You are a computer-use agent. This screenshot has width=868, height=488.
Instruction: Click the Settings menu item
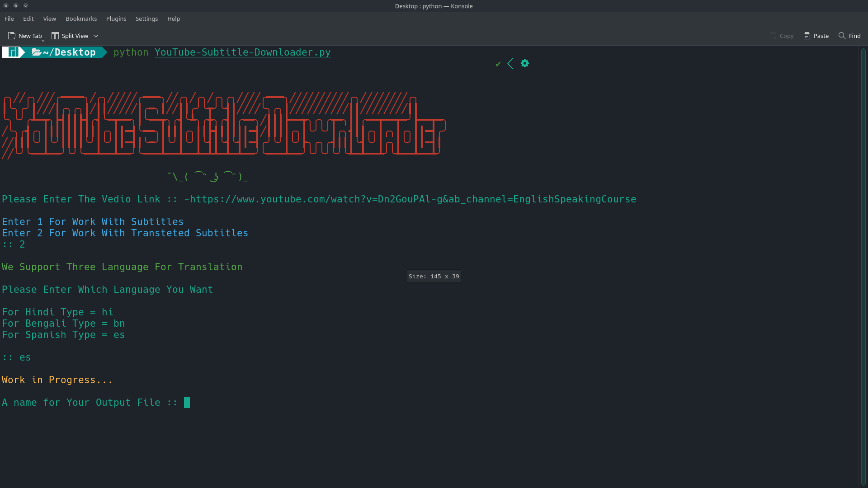click(x=146, y=19)
